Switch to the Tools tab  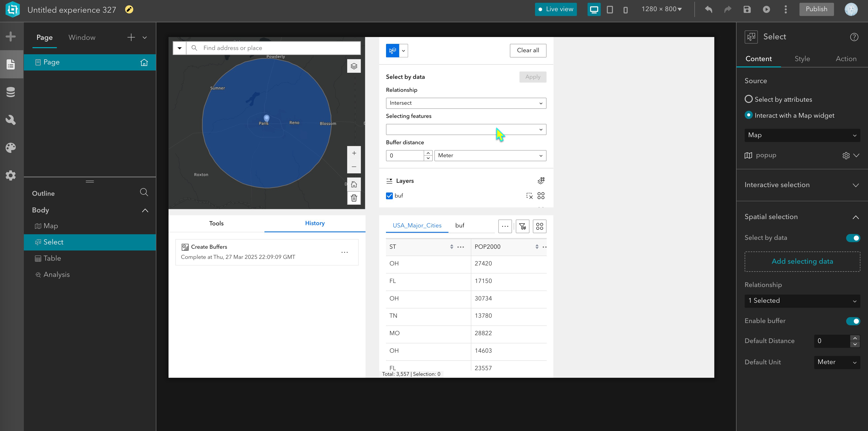(x=216, y=223)
